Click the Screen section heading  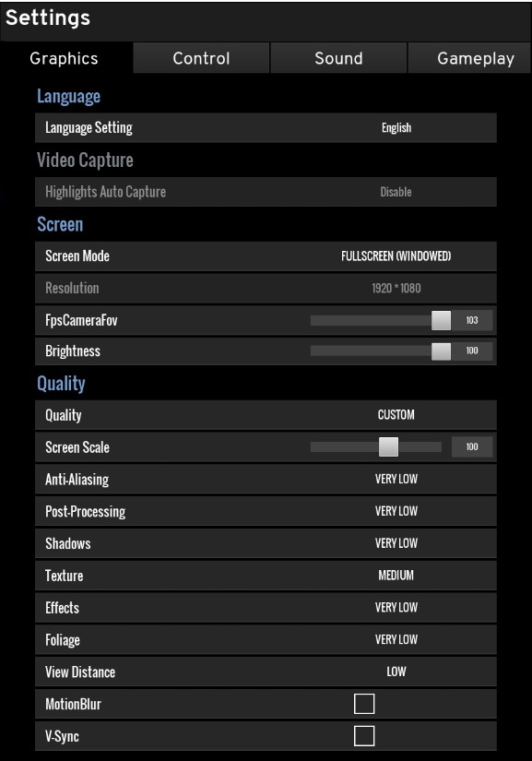coord(60,224)
